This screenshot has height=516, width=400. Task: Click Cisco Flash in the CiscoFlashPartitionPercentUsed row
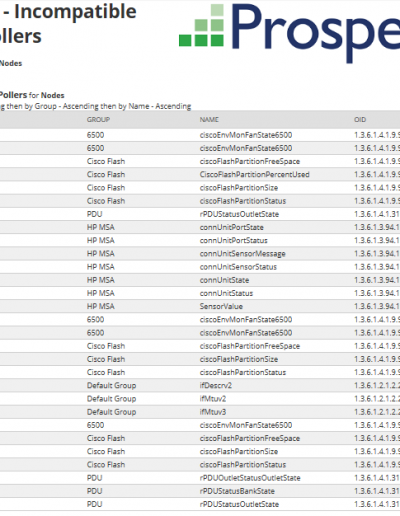tap(106, 174)
